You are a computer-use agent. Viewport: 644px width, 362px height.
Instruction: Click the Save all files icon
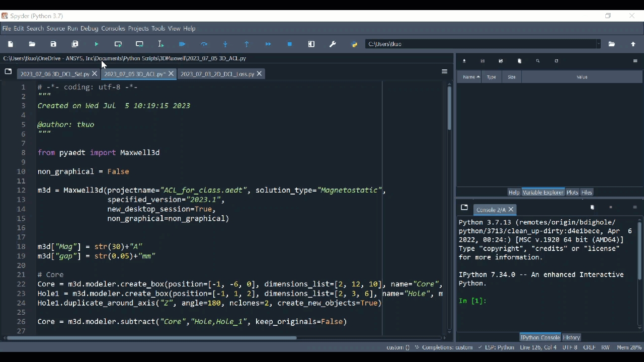tap(75, 44)
